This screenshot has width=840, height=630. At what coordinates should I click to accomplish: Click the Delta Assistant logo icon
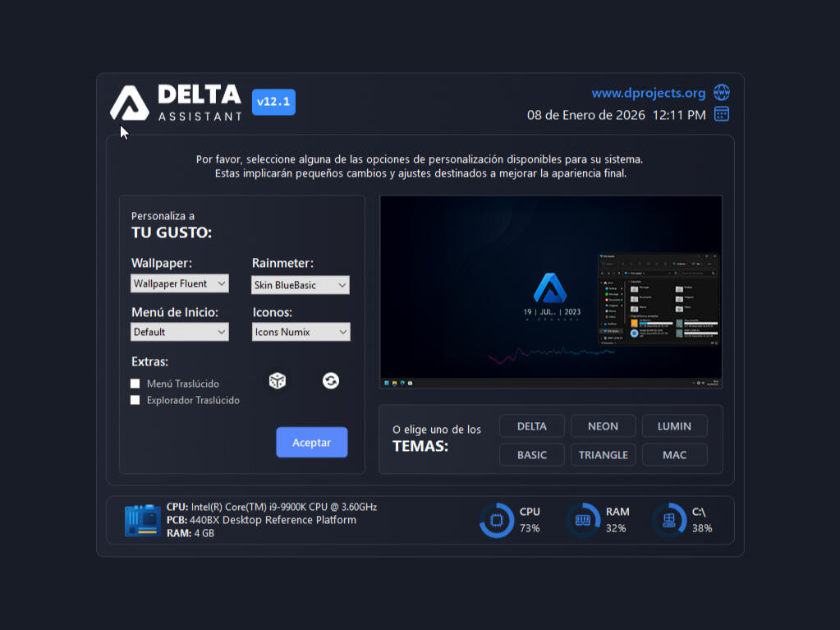130,103
